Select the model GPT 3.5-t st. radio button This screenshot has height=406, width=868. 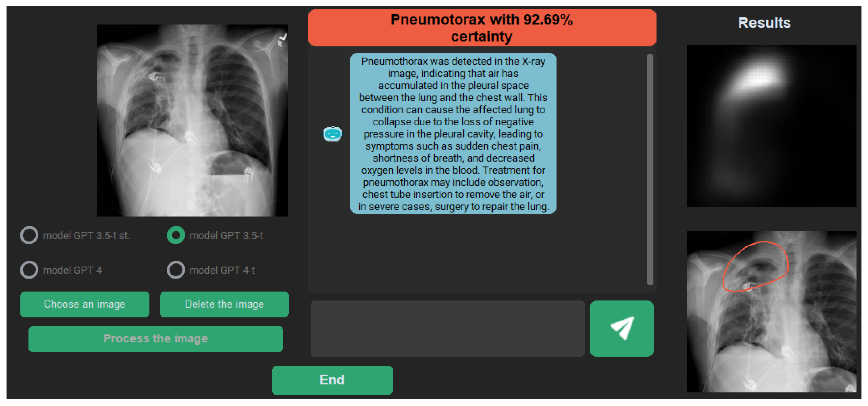[29, 235]
